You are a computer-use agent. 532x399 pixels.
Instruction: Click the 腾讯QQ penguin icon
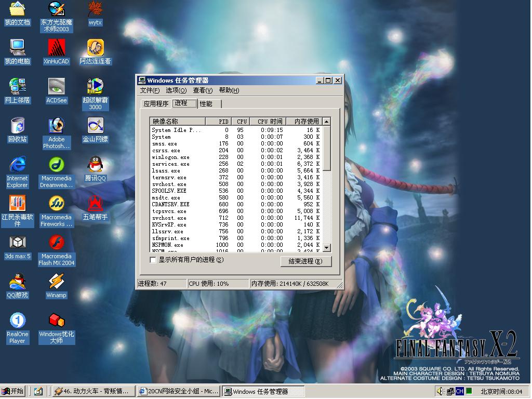click(x=95, y=169)
